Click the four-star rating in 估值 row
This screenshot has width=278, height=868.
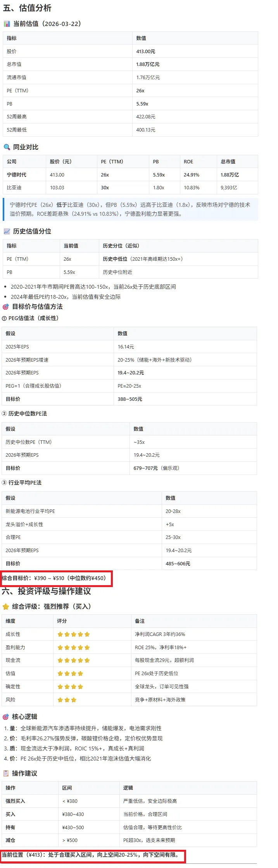(x=70, y=674)
